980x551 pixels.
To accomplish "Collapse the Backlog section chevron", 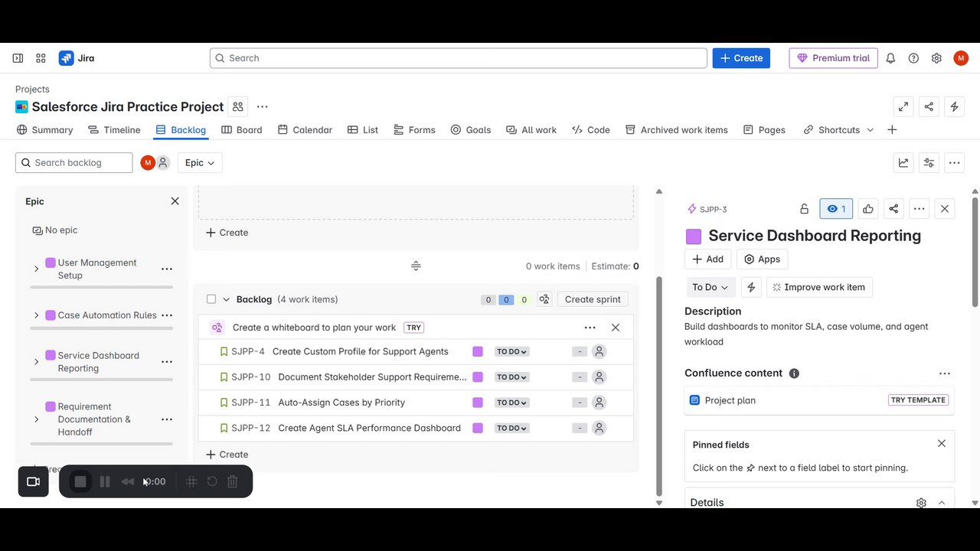I will click(226, 299).
